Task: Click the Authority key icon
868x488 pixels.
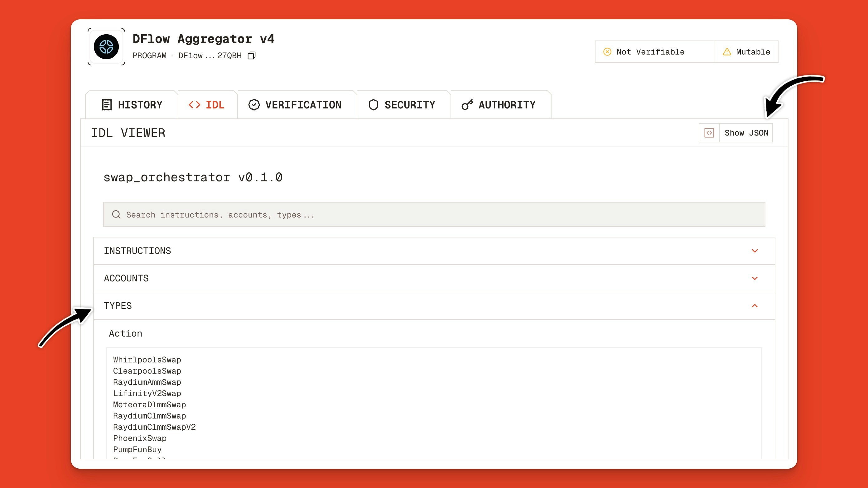Action: (x=467, y=104)
